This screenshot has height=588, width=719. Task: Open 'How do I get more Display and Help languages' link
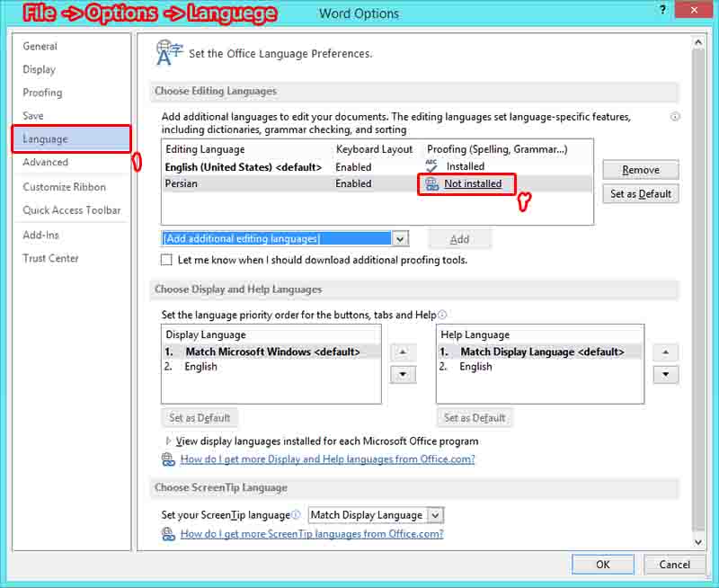point(327,459)
